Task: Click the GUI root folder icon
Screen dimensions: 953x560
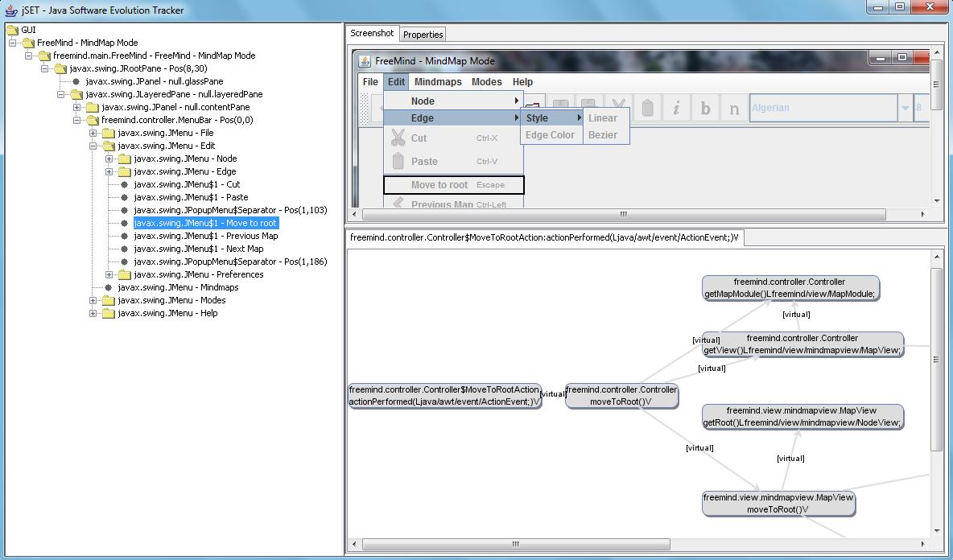Action: coord(12,30)
